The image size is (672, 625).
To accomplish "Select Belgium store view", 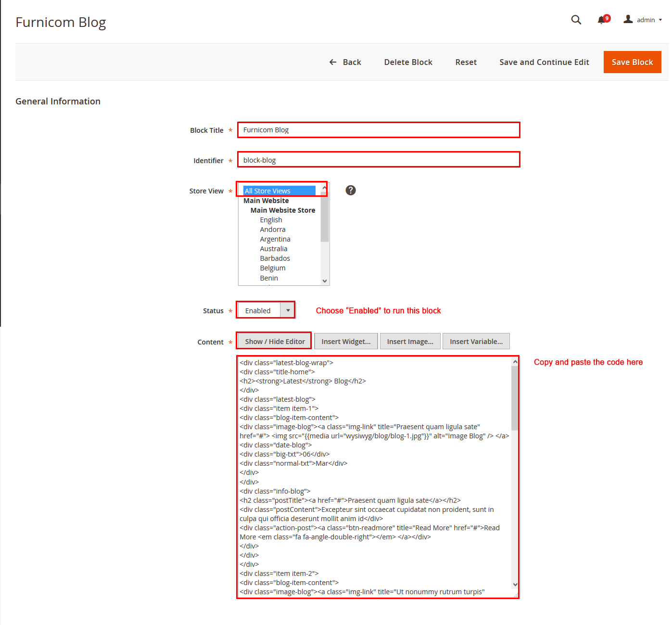I will tap(272, 268).
